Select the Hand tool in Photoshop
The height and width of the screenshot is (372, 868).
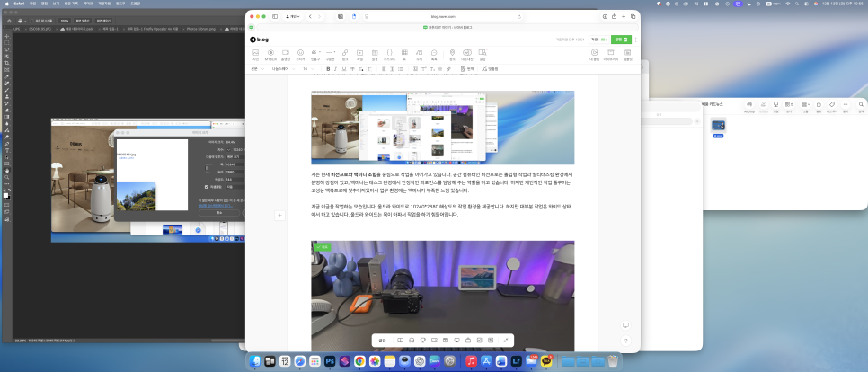6,171
